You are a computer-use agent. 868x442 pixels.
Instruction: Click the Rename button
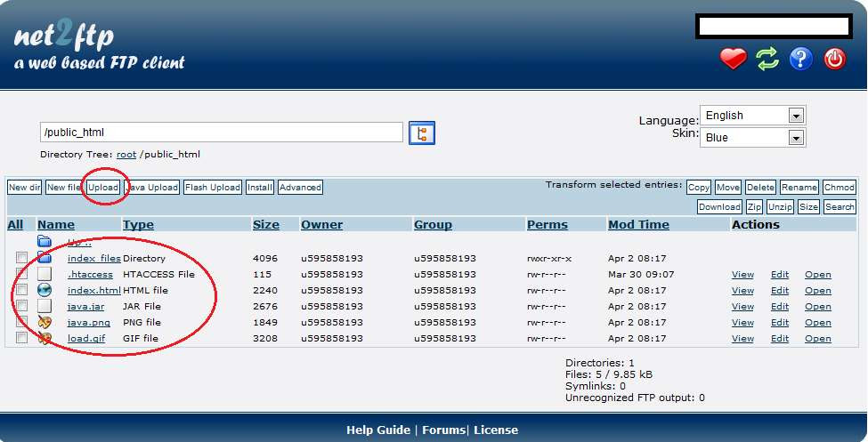pos(799,188)
